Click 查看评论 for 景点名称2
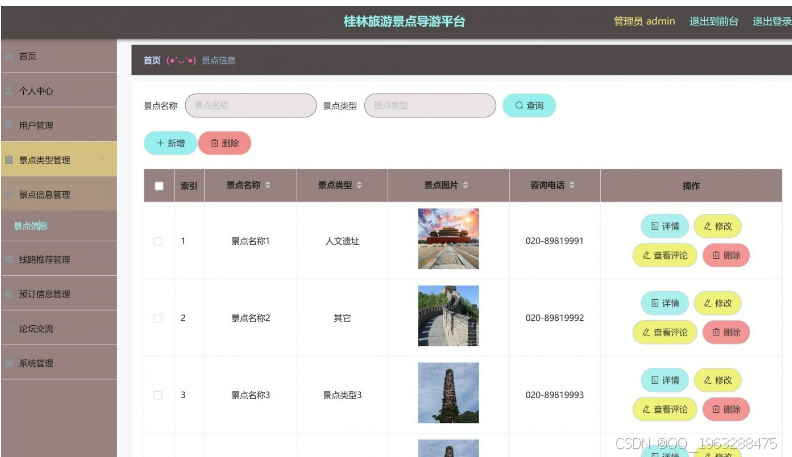Screen dimensions: 792x457 [x=665, y=332]
